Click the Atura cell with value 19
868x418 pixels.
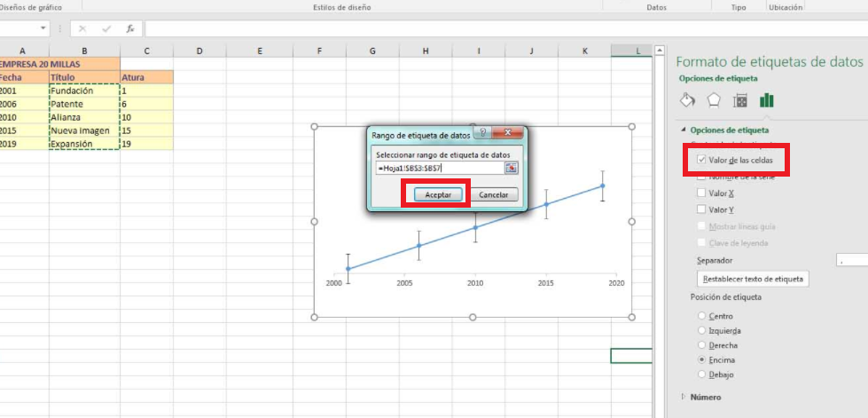[146, 144]
